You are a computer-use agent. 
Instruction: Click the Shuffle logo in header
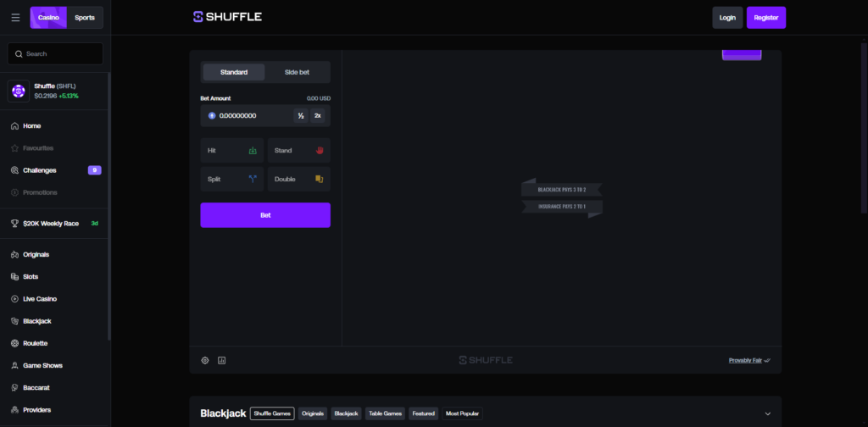[227, 17]
